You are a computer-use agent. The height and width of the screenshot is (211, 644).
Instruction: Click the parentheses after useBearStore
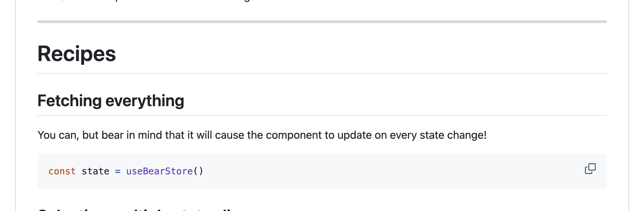pos(198,171)
